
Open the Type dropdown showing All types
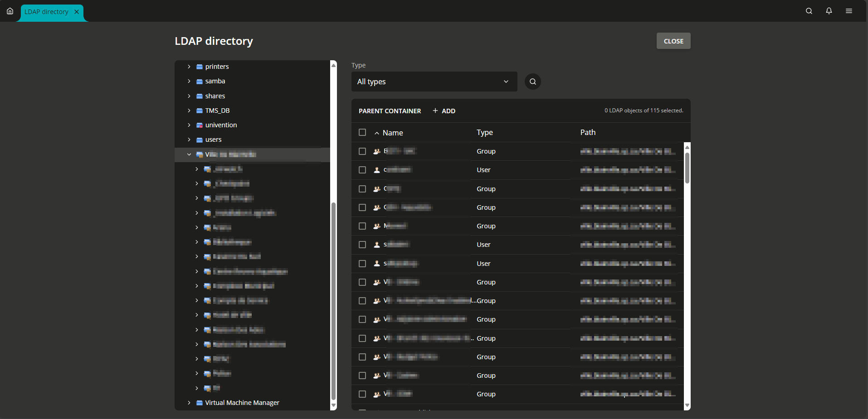434,82
